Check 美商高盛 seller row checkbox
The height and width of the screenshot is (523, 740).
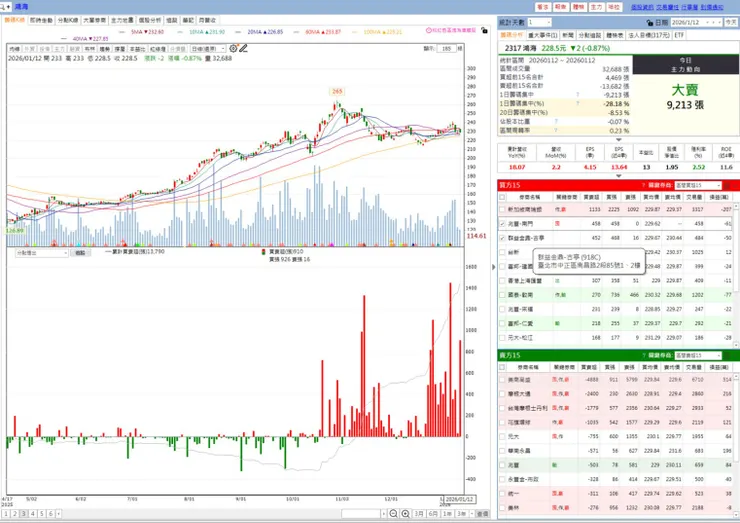(x=502, y=379)
